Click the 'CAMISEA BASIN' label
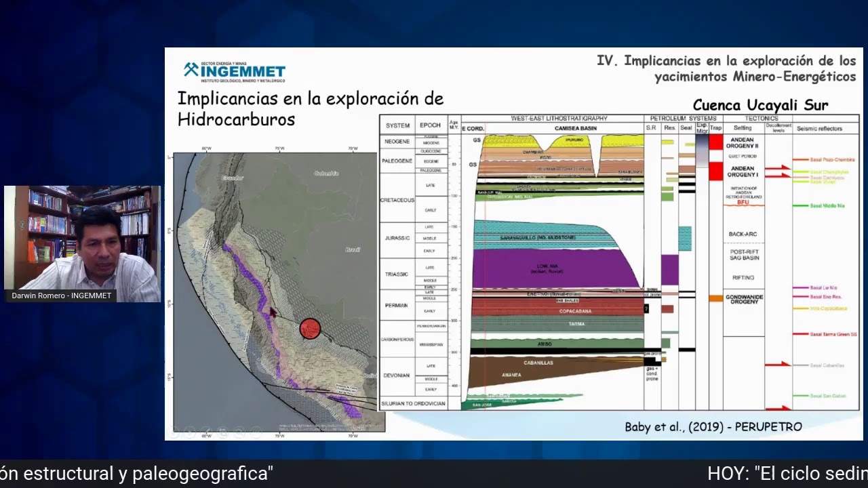The height and width of the screenshot is (488, 868). click(575, 127)
